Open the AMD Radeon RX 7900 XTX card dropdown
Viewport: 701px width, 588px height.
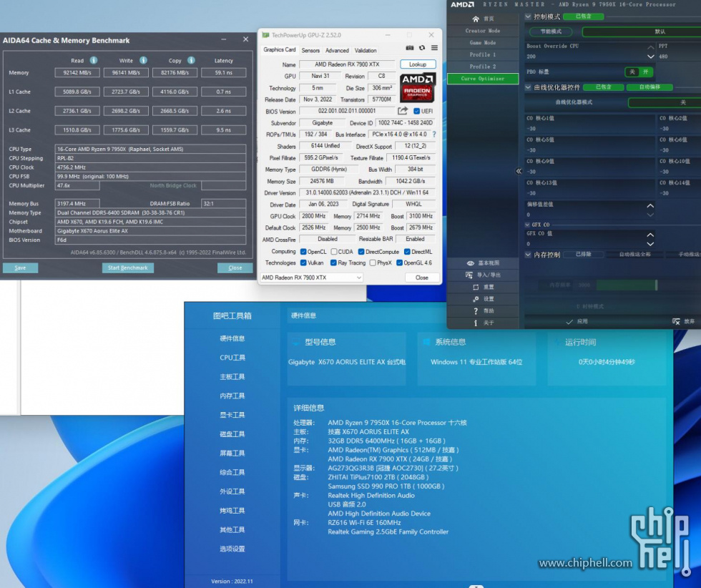pos(311,278)
